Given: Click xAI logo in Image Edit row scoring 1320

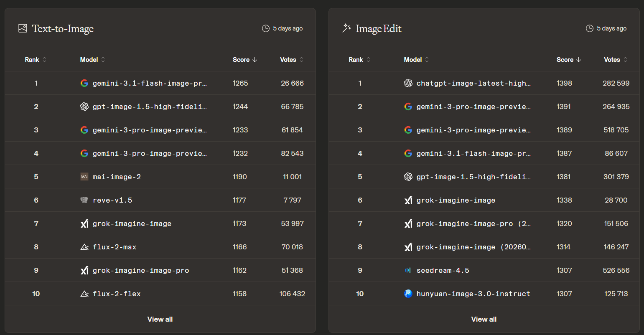Looking at the screenshot, I should pyautogui.click(x=408, y=223).
